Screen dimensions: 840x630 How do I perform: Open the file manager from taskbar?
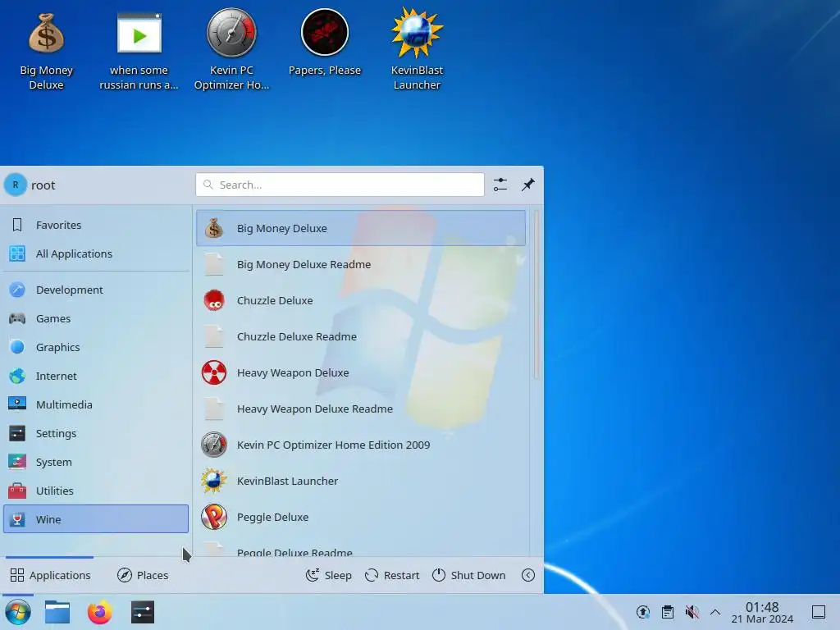[57, 612]
